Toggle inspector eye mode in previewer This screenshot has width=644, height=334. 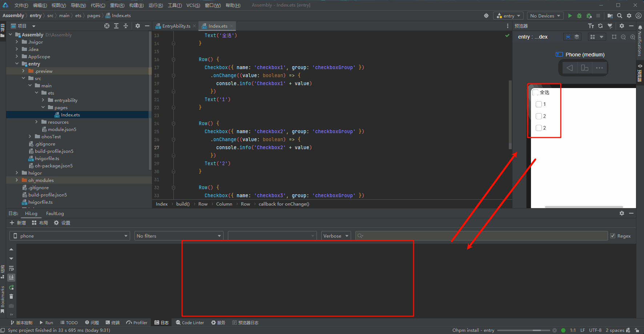pos(568,37)
